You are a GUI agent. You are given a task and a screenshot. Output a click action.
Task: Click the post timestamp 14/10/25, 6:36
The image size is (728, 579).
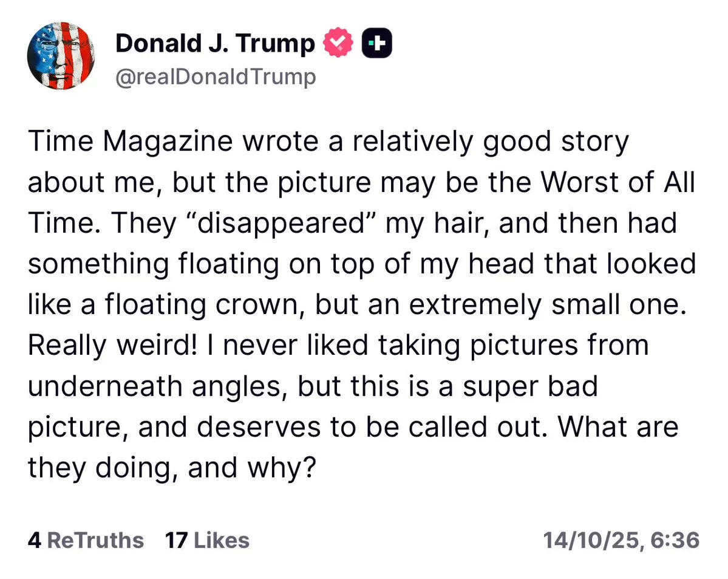[x=621, y=540]
